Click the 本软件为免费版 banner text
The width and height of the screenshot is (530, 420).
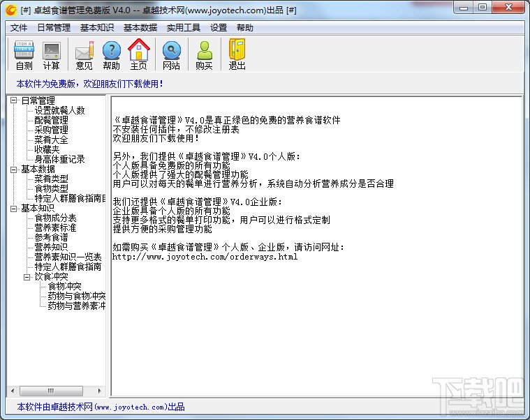(89, 84)
